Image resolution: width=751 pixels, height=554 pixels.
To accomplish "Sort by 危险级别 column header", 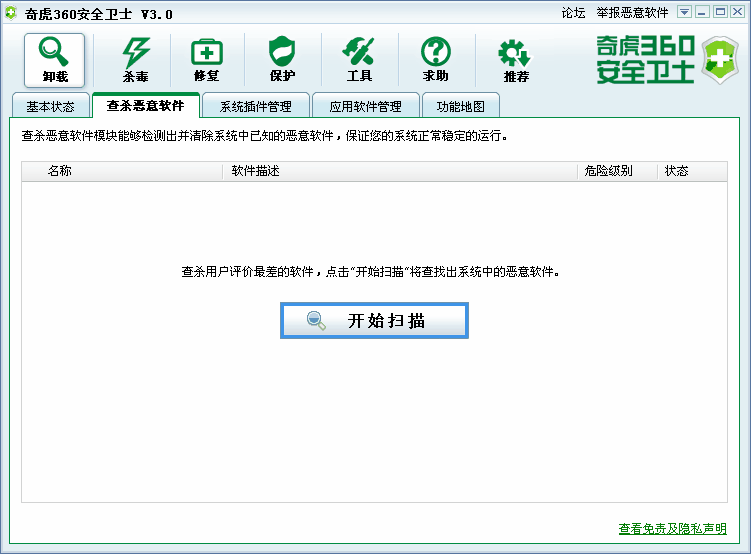I will point(617,171).
